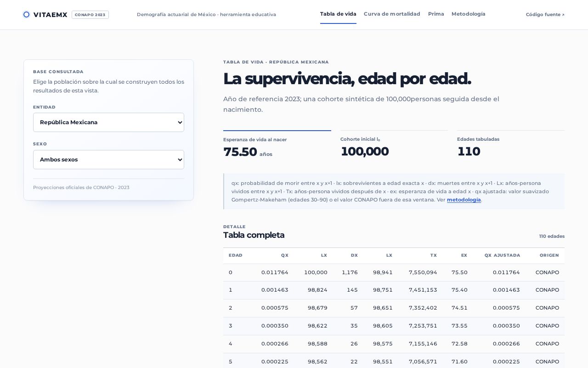
Task: Select the heading 'La supervivencia, edad por edad.'
Action: coord(347,79)
